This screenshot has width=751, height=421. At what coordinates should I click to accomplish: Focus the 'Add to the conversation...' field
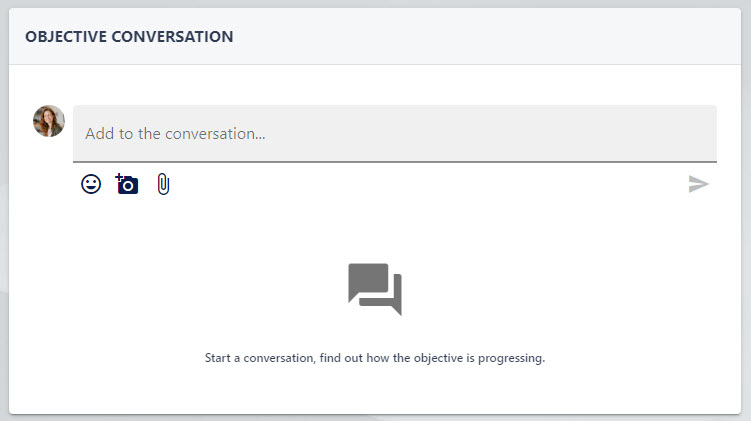coord(395,134)
